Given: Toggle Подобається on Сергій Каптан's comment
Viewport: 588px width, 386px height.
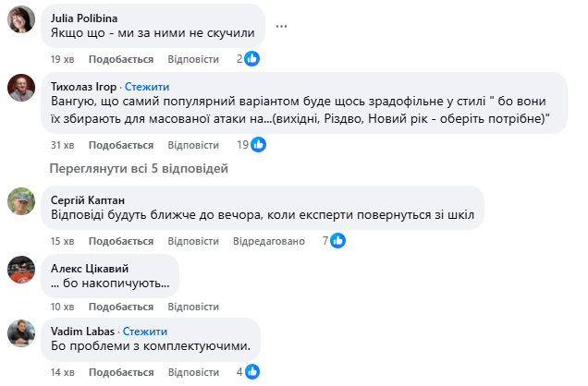Looking at the screenshot, I should (x=121, y=241).
